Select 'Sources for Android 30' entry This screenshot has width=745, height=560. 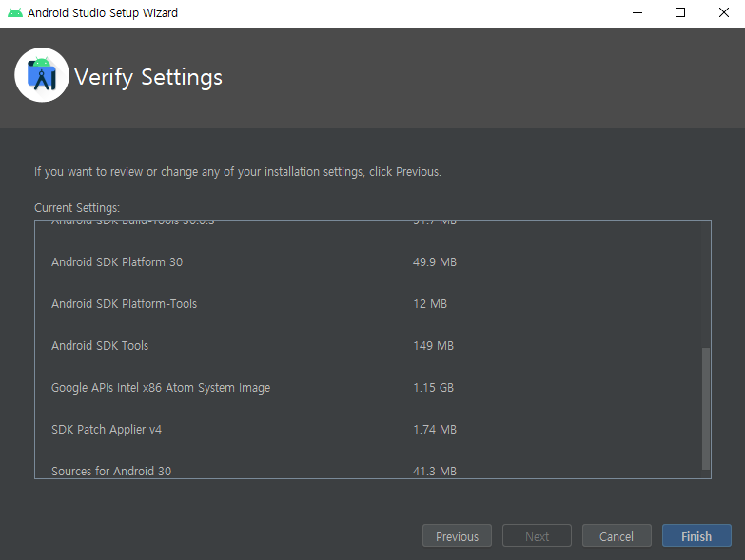[111, 472]
